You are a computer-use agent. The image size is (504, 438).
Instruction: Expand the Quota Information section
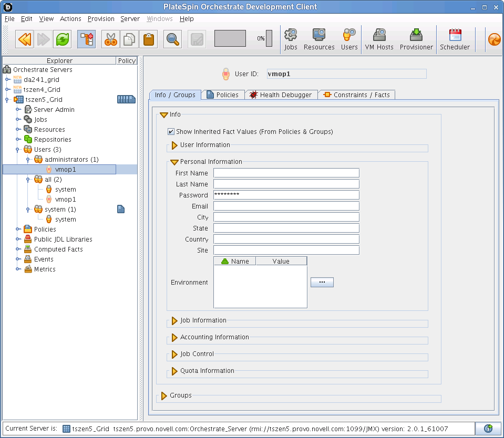(175, 371)
